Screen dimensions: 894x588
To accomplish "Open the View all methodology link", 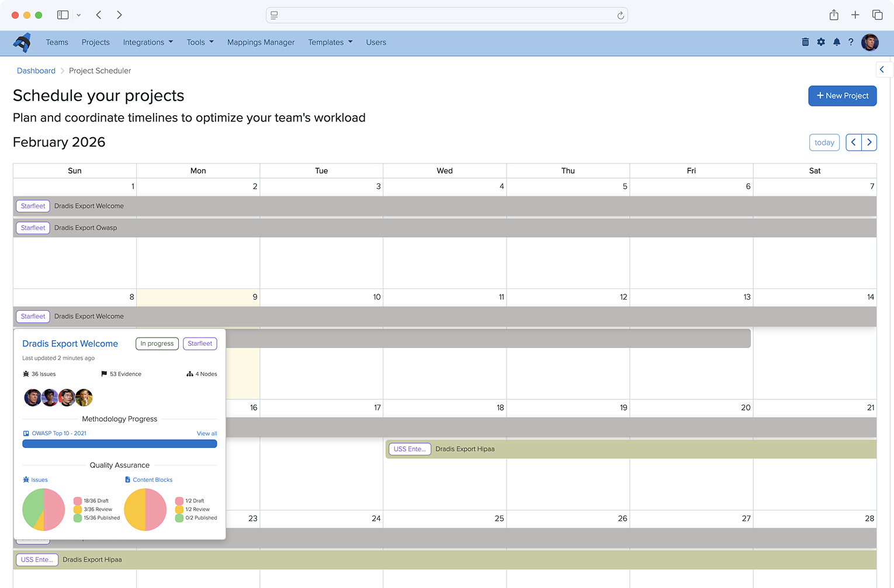I will click(206, 433).
